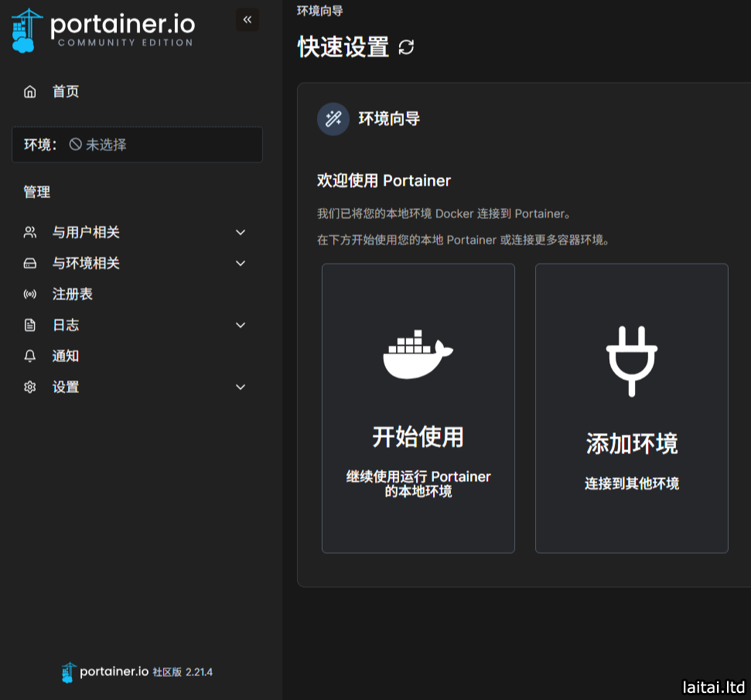Image resolution: width=751 pixels, height=700 pixels.
Task: Click the refresh icon beside 快速设置
Action: (x=406, y=47)
